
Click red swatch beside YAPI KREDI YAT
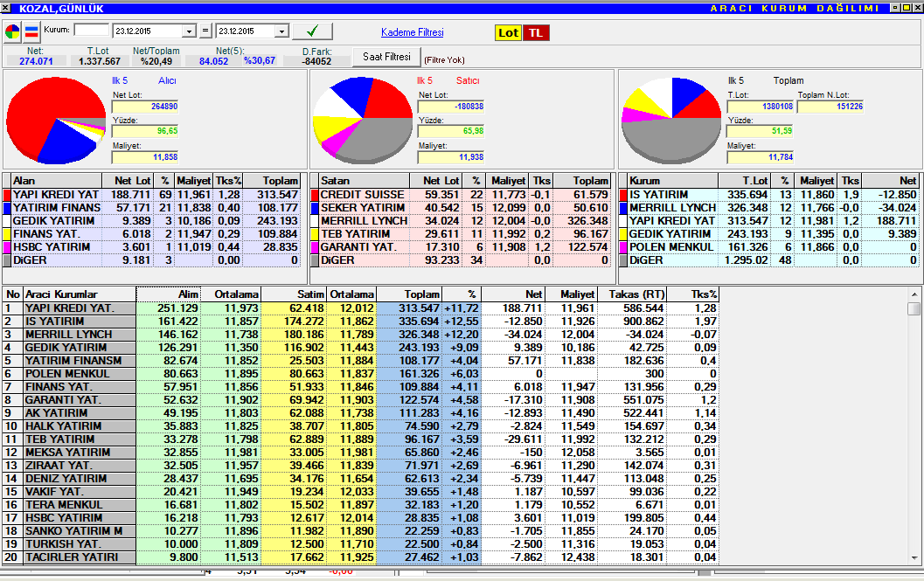(7, 195)
